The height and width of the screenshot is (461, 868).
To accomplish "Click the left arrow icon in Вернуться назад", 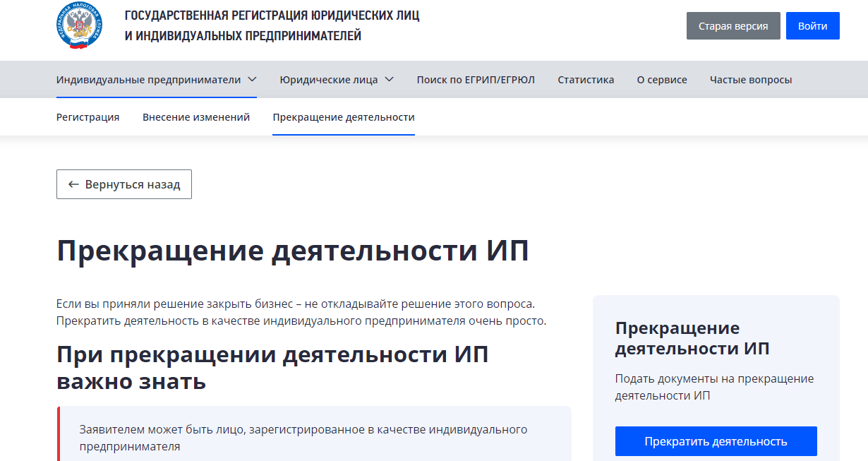I will tap(73, 184).
